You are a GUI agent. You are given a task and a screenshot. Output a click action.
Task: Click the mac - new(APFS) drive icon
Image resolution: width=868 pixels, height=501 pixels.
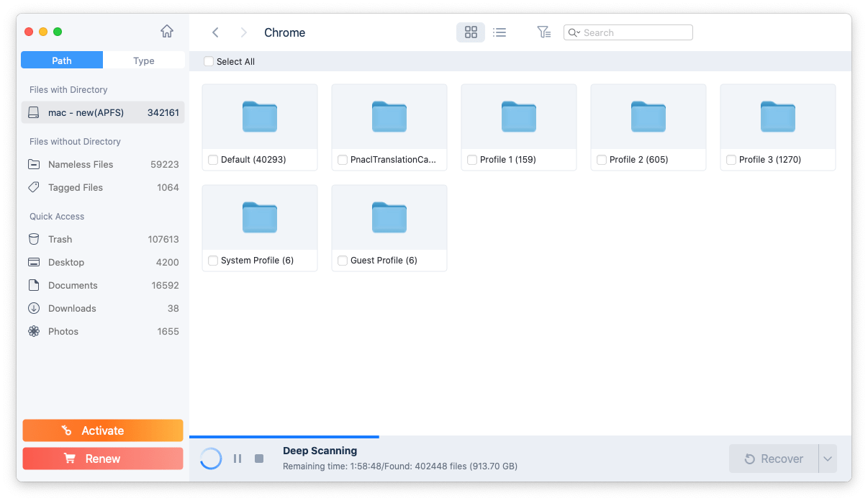pos(34,112)
